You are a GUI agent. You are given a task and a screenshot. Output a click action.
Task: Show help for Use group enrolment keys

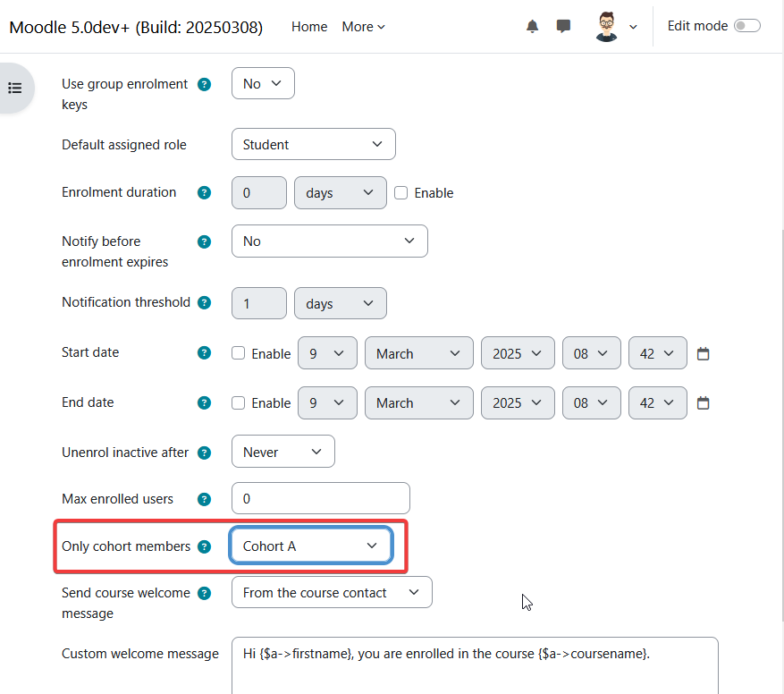(204, 84)
